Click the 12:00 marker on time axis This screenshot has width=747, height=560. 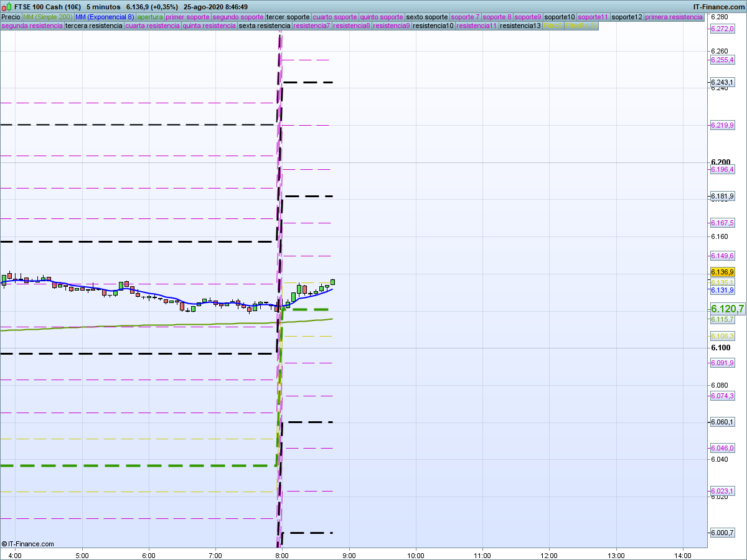549,555
